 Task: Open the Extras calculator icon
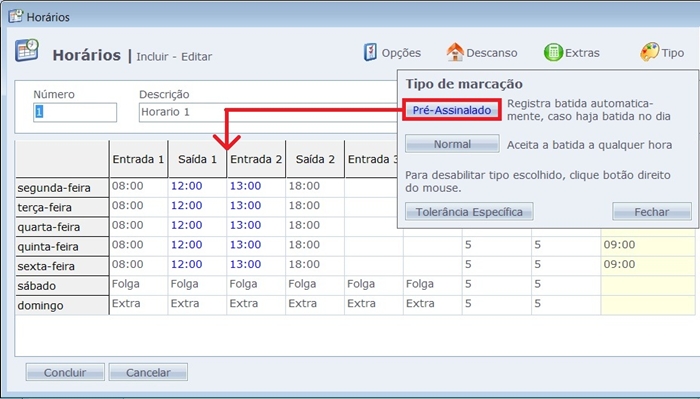click(553, 53)
